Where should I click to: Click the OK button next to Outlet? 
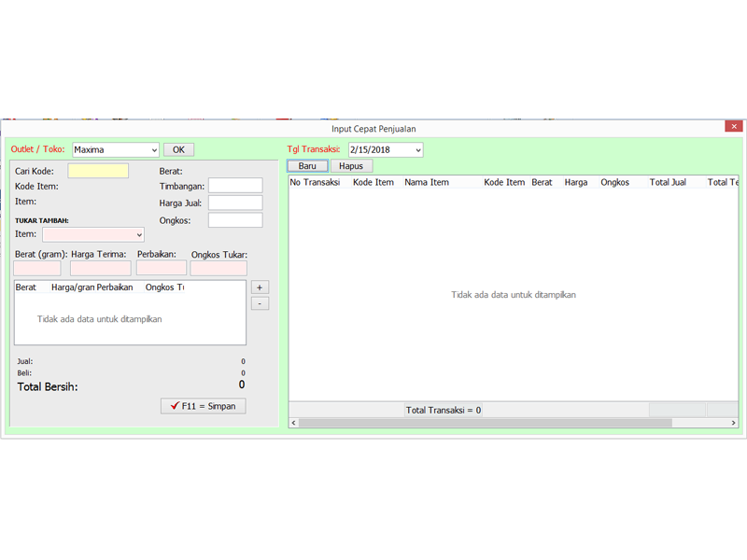178,149
